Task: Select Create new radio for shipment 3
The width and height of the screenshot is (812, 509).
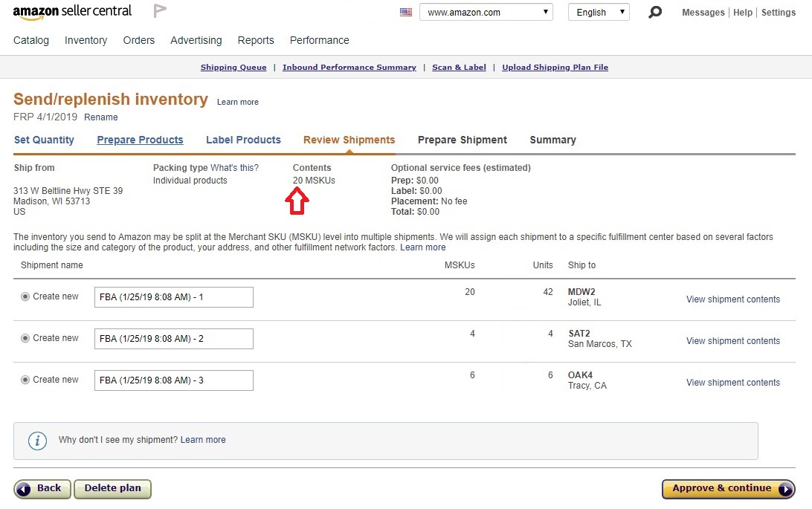Action: click(25, 380)
